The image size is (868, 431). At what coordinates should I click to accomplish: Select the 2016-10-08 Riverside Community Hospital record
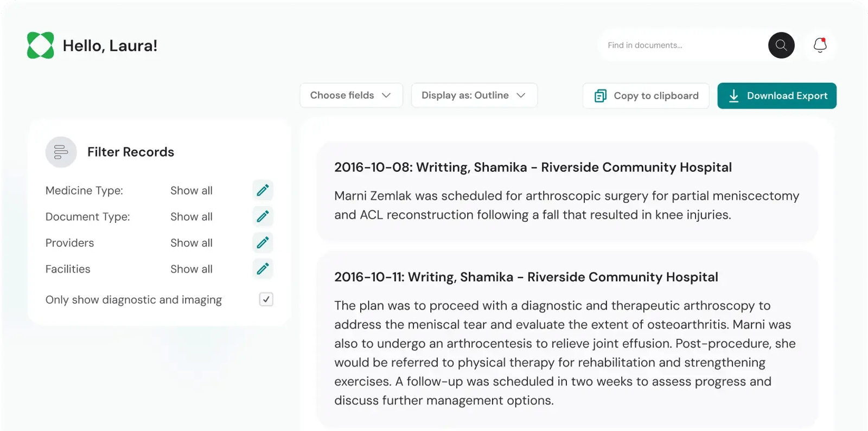click(x=567, y=191)
